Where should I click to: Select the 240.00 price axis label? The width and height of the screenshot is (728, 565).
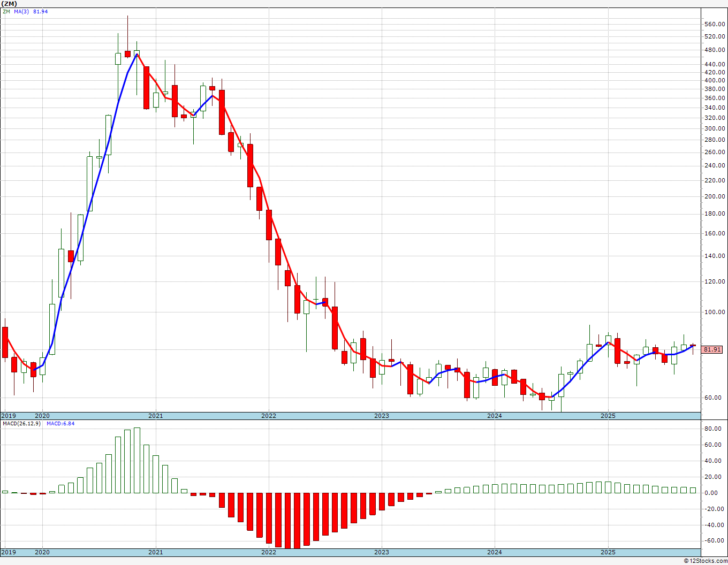pyautogui.click(x=715, y=165)
